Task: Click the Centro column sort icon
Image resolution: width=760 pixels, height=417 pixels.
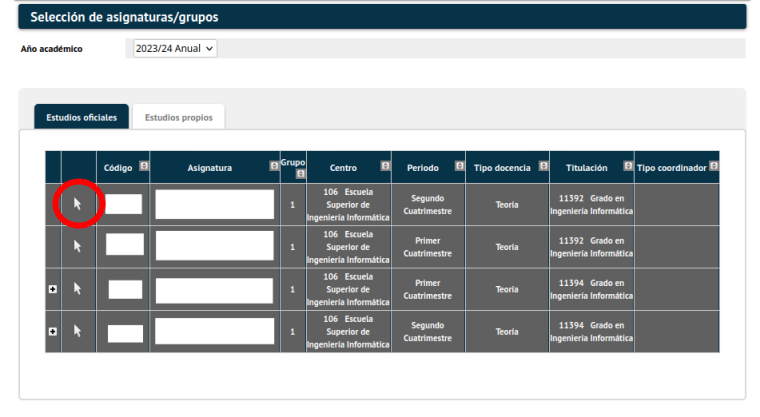Action: (385, 166)
